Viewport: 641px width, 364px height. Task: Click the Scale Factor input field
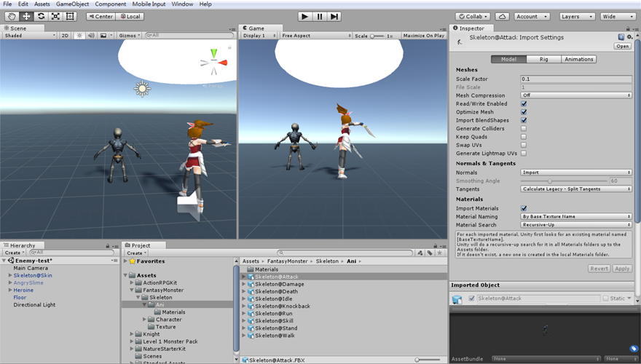(x=575, y=79)
